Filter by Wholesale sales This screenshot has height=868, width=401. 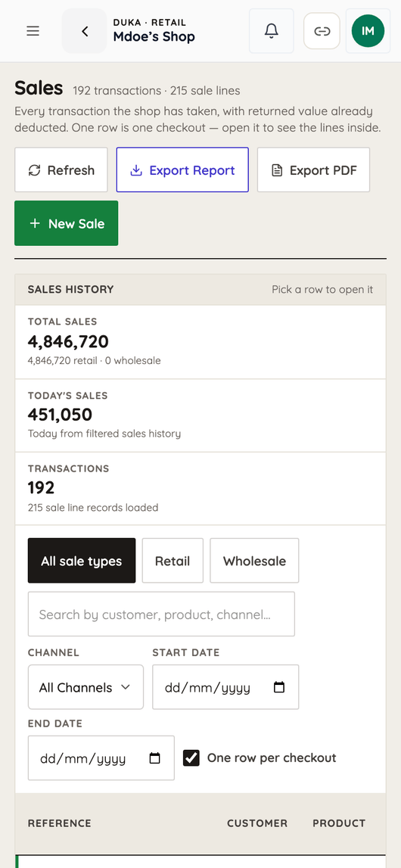254,561
